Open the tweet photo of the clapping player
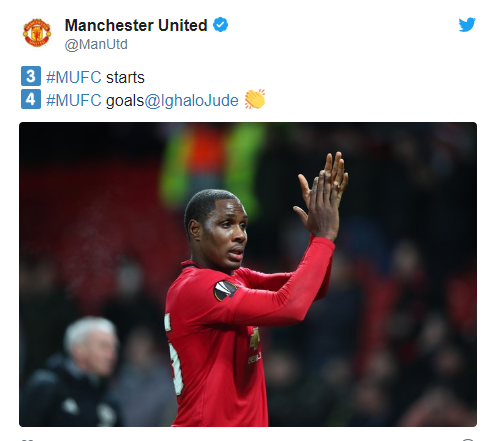The width and height of the screenshot is (491, 441). [x=248, y=274]
